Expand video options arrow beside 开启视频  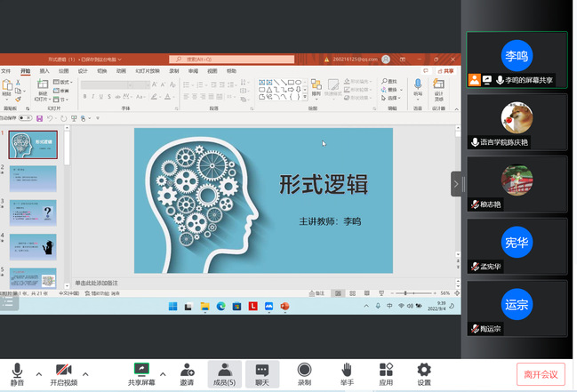point(85,373)
